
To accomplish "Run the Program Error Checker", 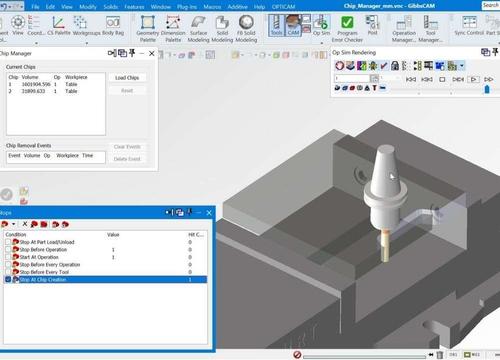I will pyautogui.click(x=347, y=29).
